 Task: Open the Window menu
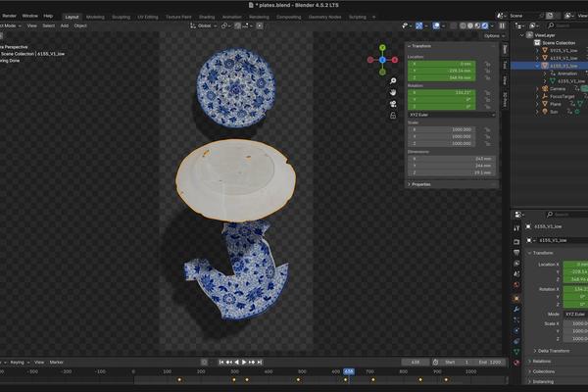click(x=29, y=16)
